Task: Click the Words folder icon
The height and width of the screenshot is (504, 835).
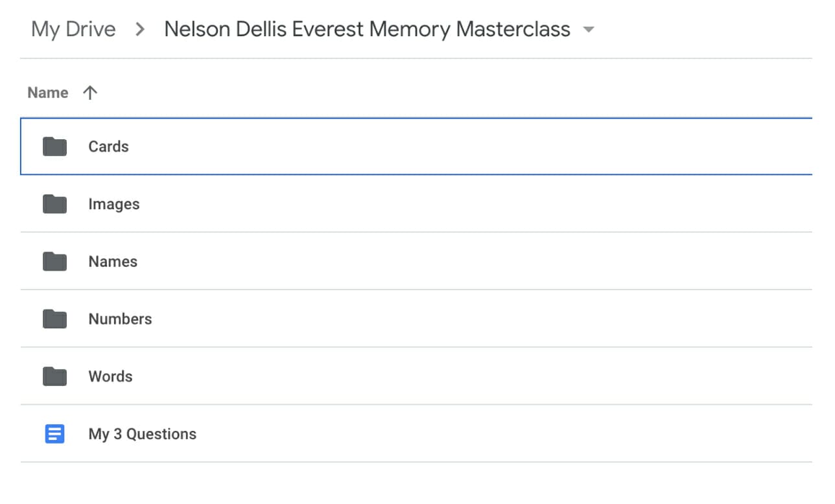Action: [54, 376]
